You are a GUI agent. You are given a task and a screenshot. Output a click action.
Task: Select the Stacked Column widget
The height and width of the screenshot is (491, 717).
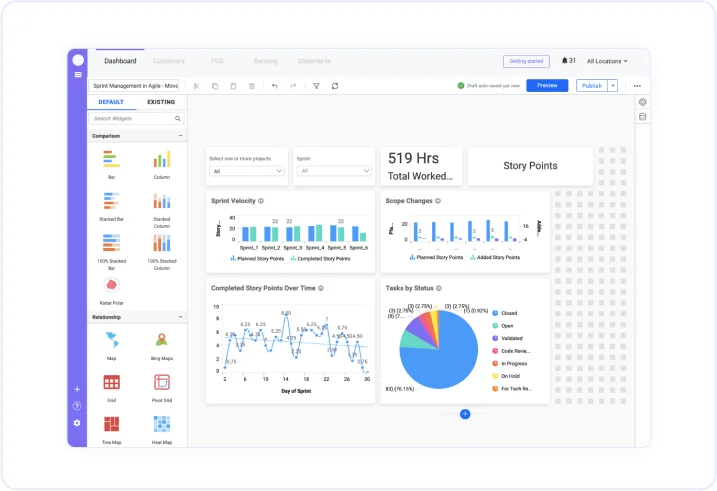click(x=162, y=209)
